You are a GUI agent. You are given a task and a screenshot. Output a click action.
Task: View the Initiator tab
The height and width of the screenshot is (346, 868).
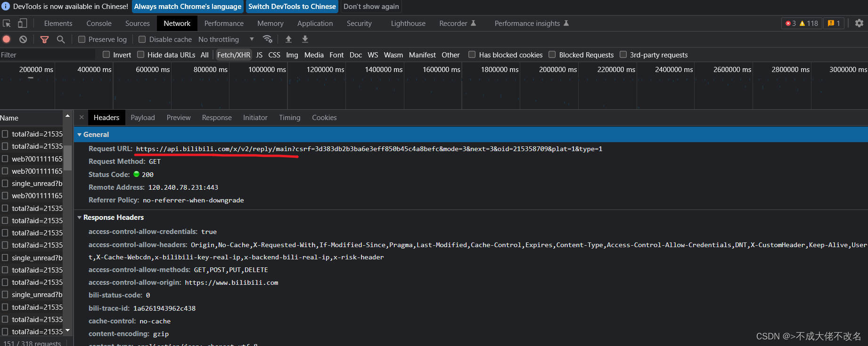(255, 118)
